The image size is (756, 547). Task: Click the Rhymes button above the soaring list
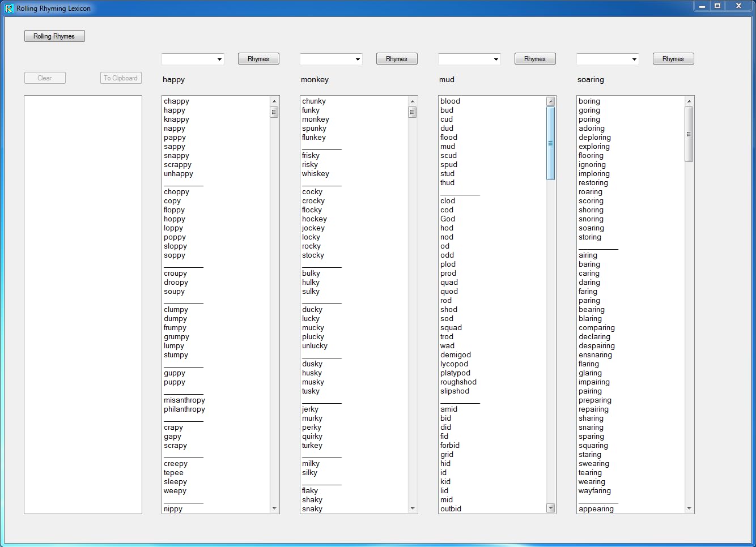click(x=673, y=59)
